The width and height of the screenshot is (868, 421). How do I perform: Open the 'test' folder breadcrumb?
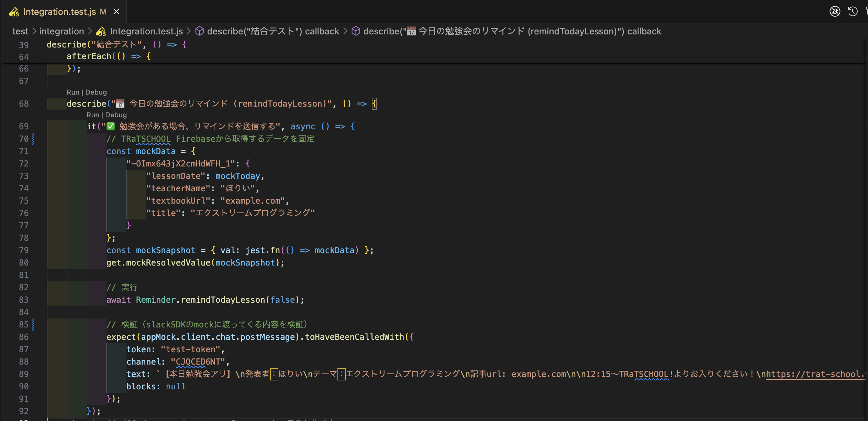coord(20,31)
